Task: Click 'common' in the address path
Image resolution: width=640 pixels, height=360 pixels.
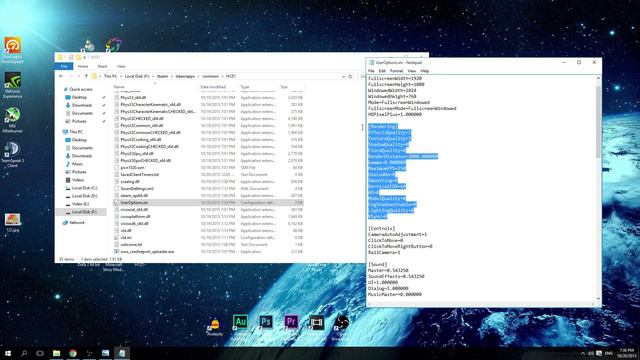Action: (x=210, y=76)
